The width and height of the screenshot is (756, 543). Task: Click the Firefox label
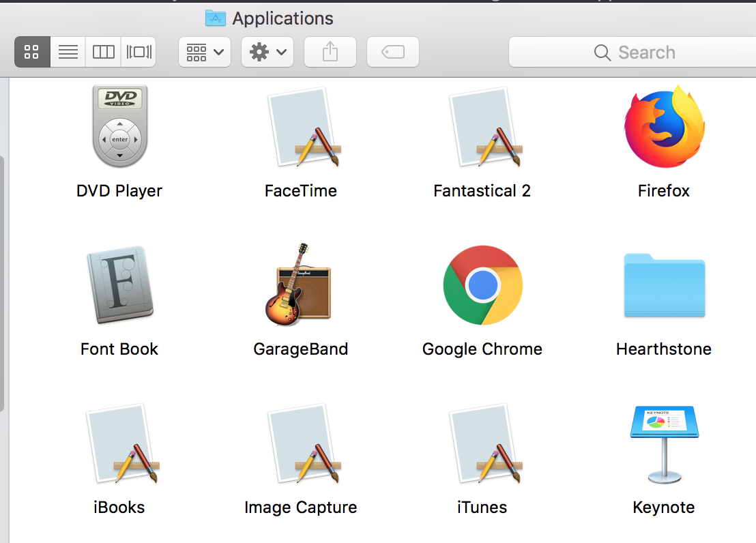point(664,191)
